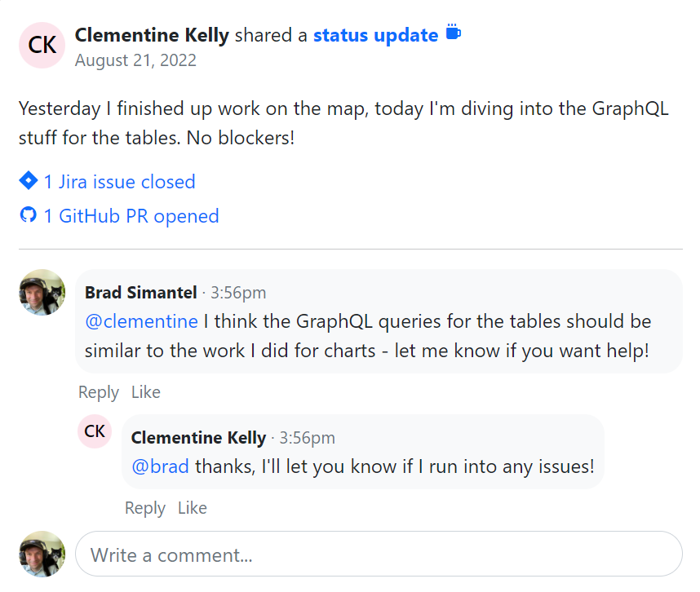Focus the "Write a comment..." field
This screenshot has height=592, width=700.
point(379,555)
